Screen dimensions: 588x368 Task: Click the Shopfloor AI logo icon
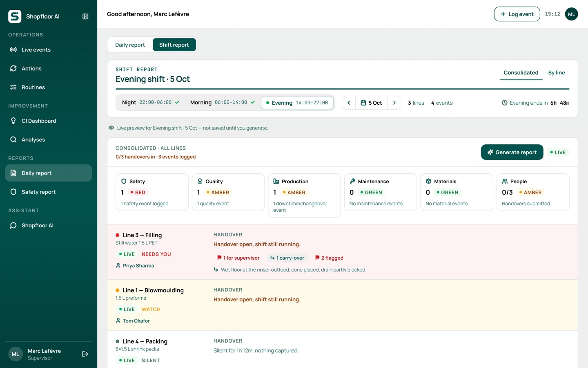15,16
